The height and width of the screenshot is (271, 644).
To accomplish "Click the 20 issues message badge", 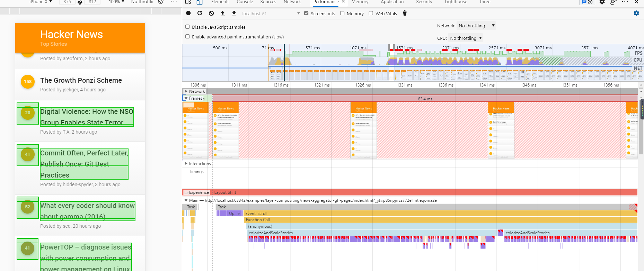I will pyautogui.click(x=587, y=2).
